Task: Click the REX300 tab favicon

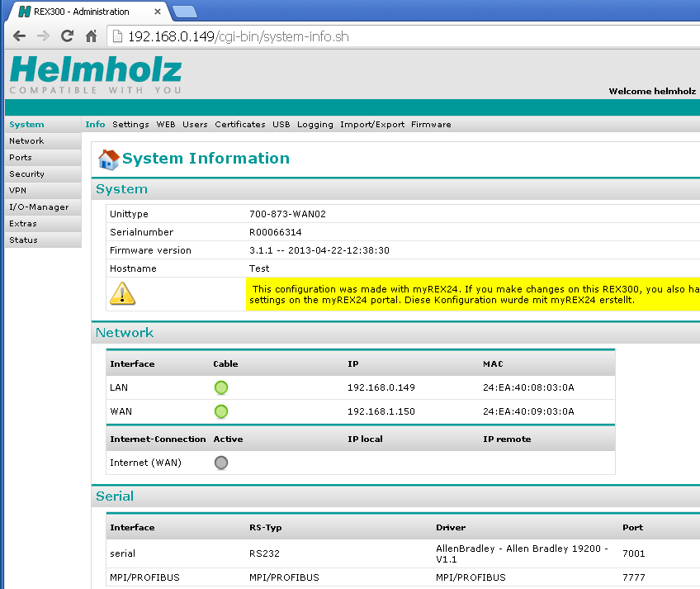Action: 25,12
